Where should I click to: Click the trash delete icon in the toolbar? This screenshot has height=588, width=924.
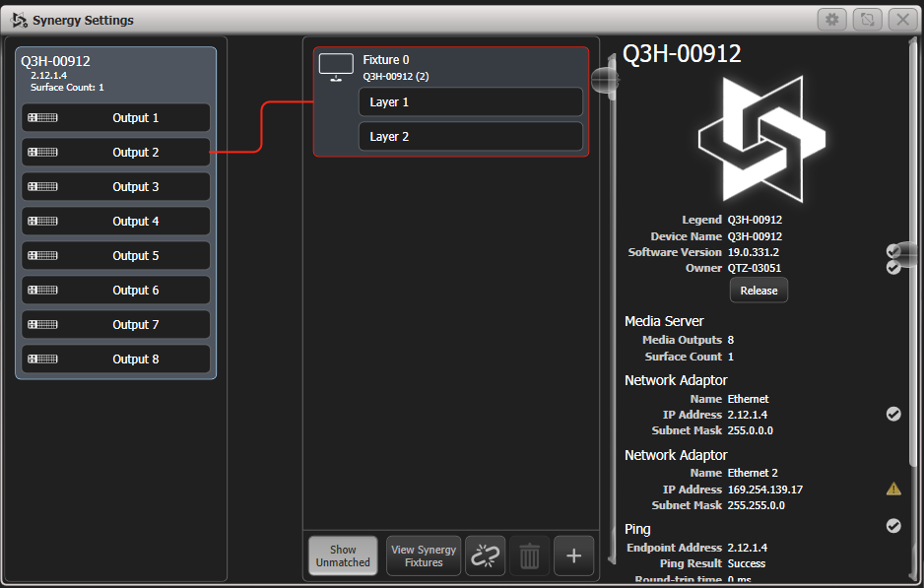529,555
